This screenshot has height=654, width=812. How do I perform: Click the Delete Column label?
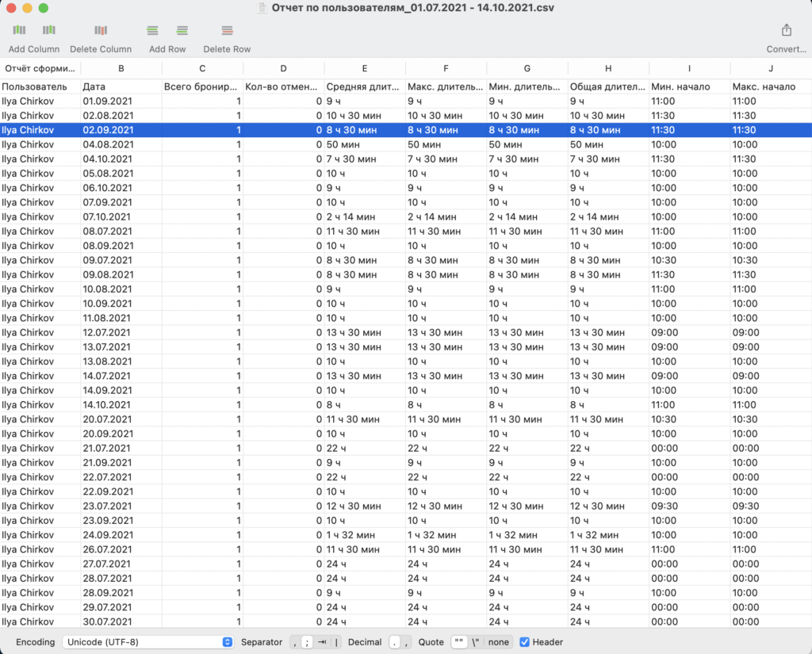pyautogui.click(x=101, y=49)
